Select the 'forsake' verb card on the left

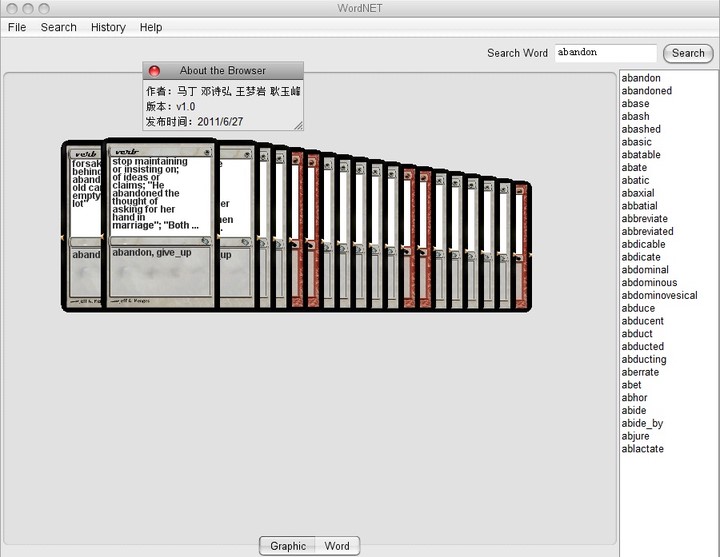point(83,225)
